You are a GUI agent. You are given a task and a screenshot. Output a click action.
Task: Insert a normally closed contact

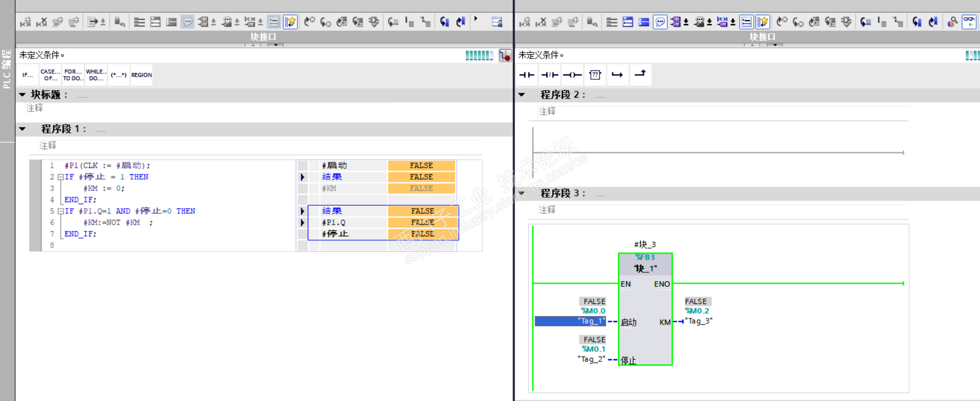pos(550,75)
